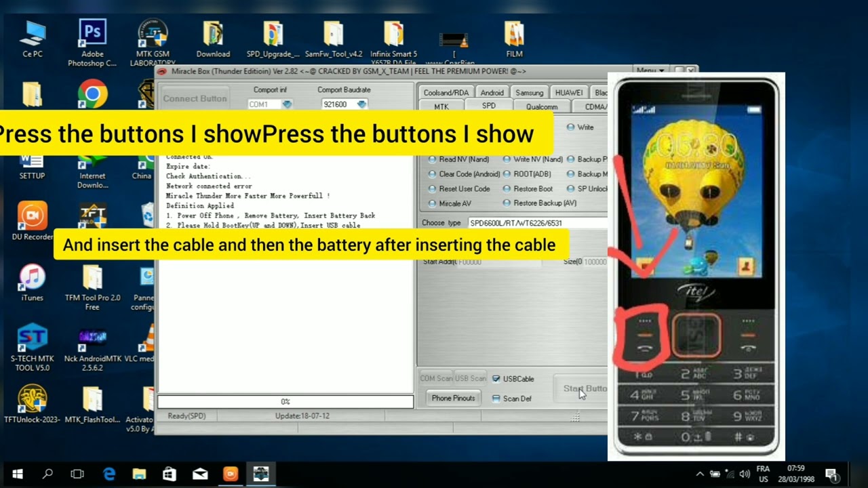Launch Adobe Photoshop from the desktop
868x488 pixels.
[x=92, y=43]
